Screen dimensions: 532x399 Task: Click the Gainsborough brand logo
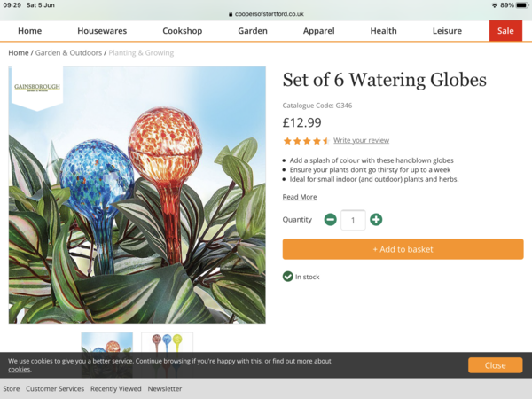point(36,88)
